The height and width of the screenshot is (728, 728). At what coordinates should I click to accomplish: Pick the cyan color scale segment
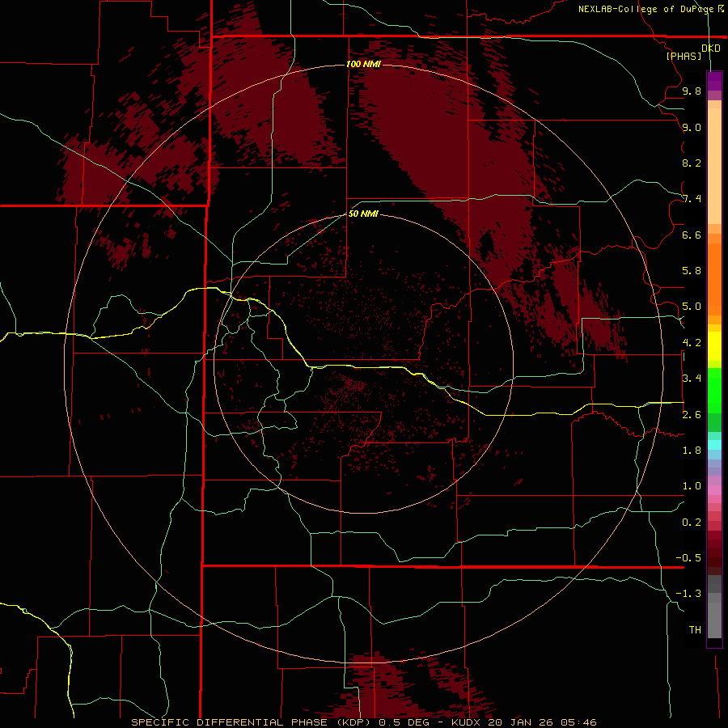[714, 445]
